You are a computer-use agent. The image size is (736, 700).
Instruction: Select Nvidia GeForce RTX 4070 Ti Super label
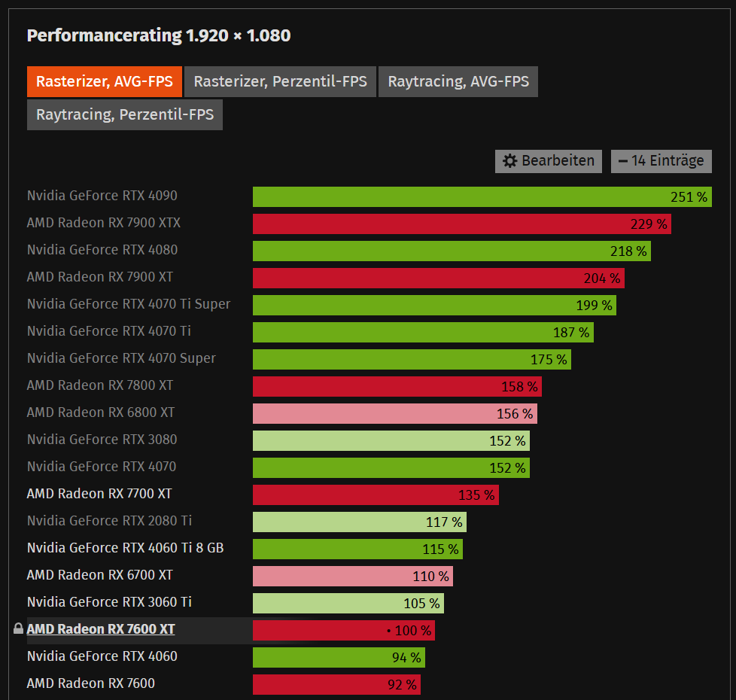pos(129,304)
